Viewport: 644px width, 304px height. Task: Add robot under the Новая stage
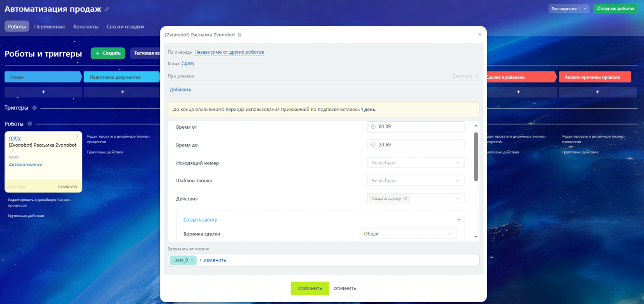click(43, 92)
